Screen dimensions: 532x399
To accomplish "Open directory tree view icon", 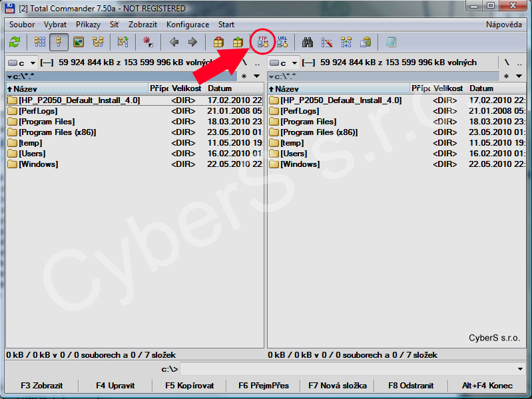I will point(98,42).
